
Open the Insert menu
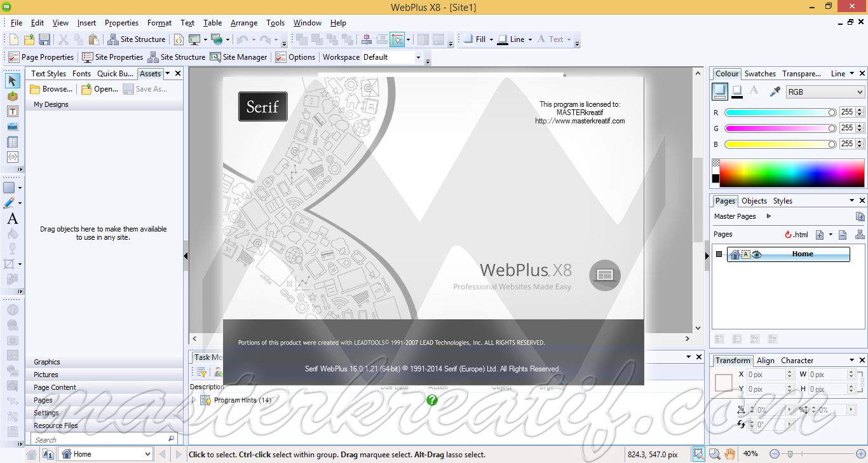pos(86,23)
